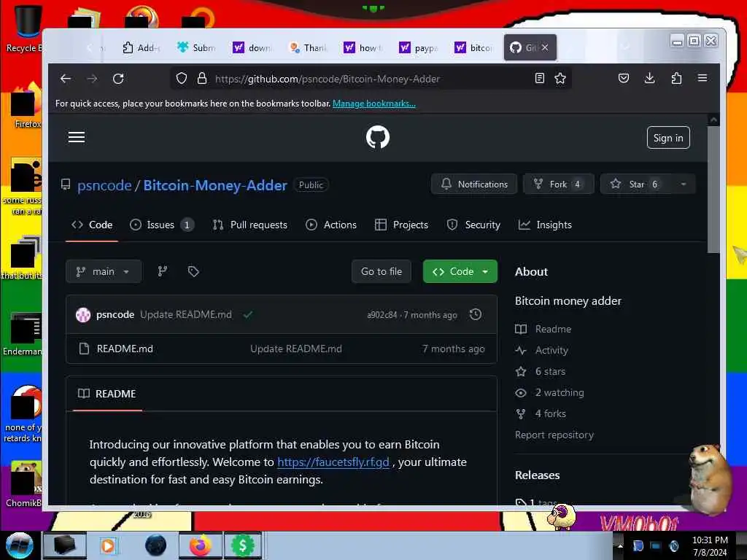Click the Windows Start orb
This screenshot has height=560, width=747.
(19, 545)
